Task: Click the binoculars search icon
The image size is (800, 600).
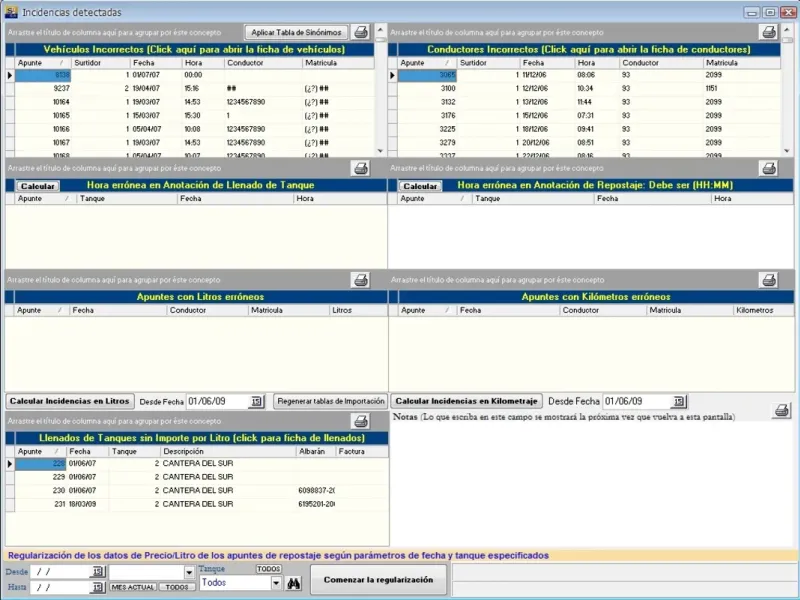Action: (294, 582)
